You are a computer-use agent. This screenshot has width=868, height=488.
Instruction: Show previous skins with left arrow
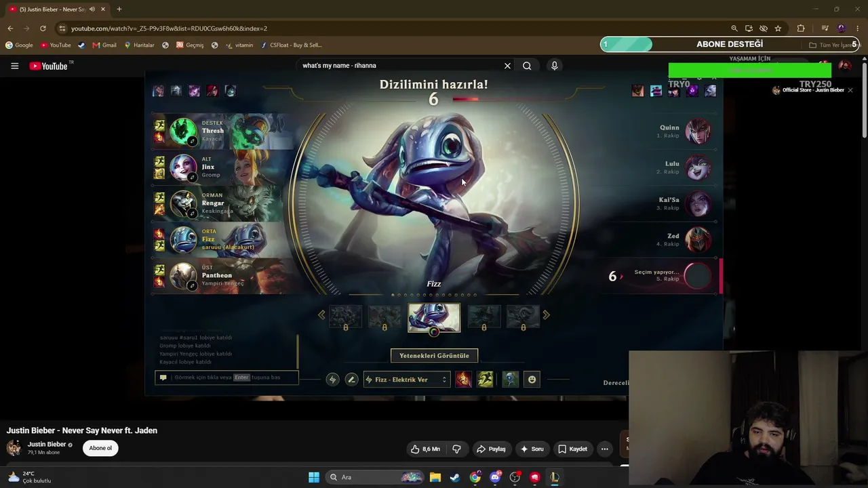pos(321,314)
